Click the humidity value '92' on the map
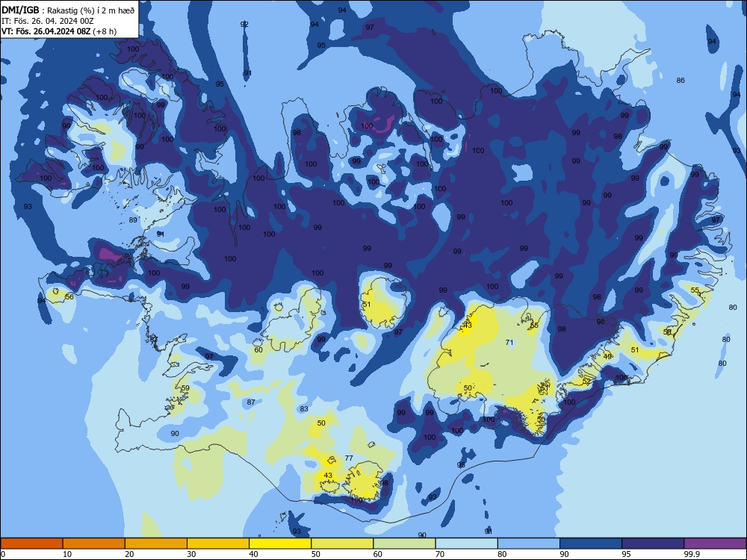 click(x=244, y=25)
